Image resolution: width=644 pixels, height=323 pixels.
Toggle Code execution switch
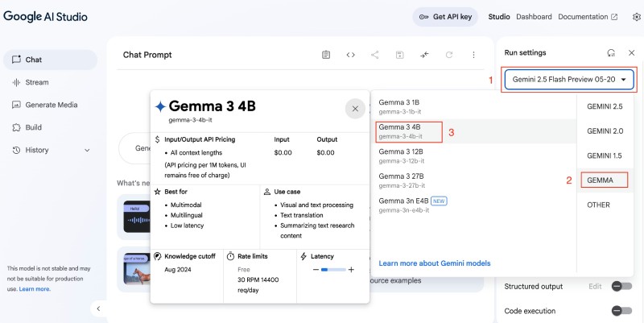point(621,311)
